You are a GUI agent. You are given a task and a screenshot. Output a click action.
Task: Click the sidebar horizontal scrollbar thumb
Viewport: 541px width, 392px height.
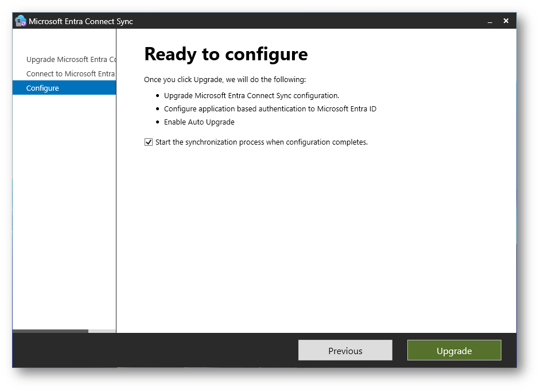point(50,331)
